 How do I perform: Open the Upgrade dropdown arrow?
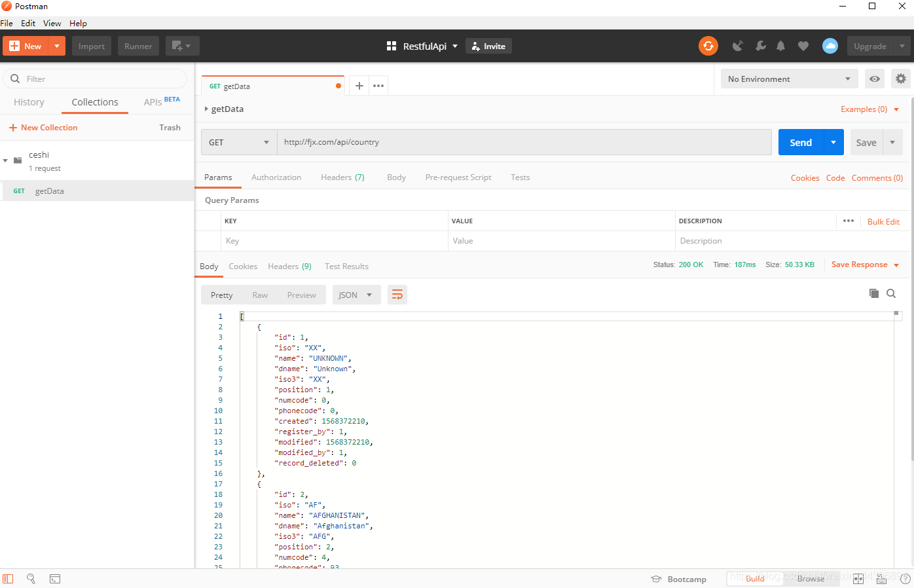pyautogui.click(x=902, y=46)
